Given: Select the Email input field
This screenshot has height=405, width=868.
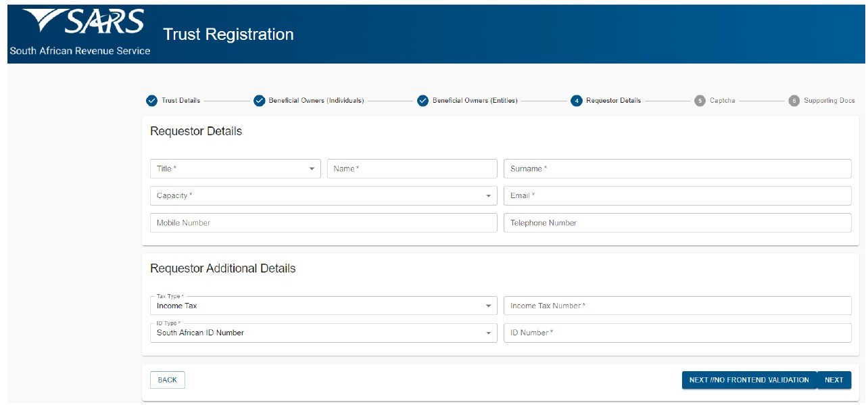Looking at the screenshot, I should 677,196.
